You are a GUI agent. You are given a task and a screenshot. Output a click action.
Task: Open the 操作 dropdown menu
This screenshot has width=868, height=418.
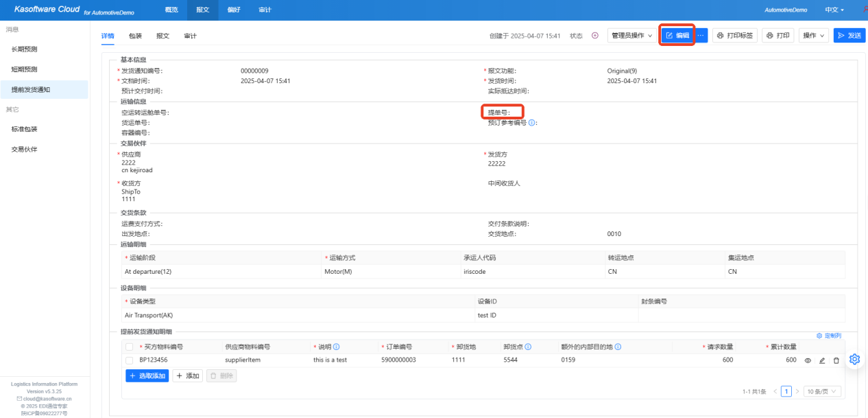813,36
